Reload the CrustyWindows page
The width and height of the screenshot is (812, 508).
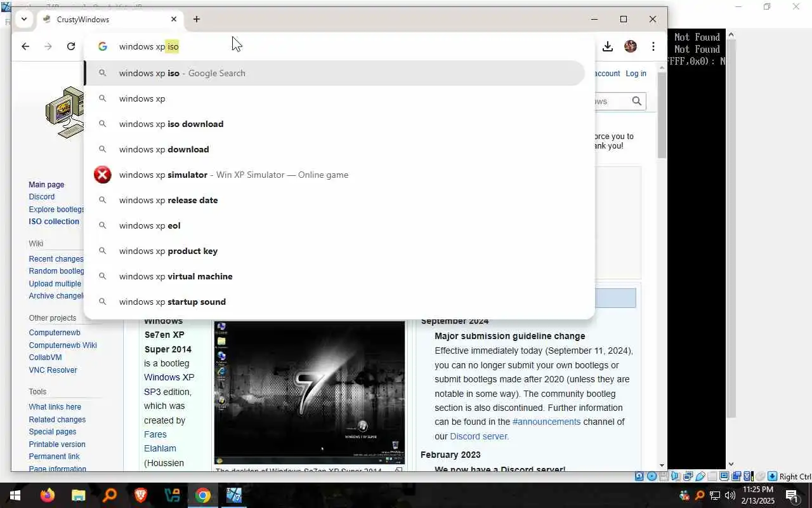click(x=71, y=46)
